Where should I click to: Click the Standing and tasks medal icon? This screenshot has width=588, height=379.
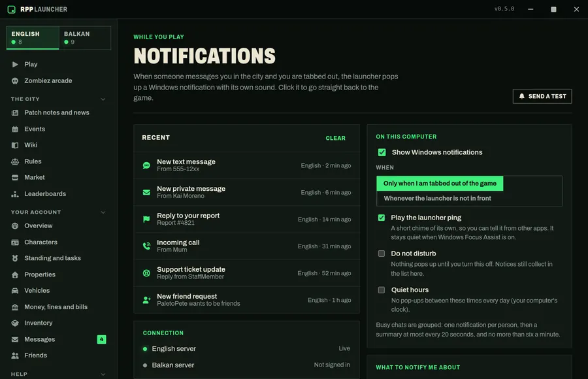[x=15, y=258]
